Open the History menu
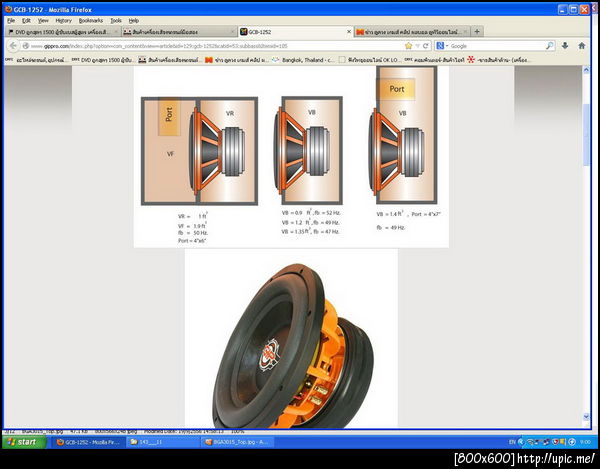 coord(64,21)
